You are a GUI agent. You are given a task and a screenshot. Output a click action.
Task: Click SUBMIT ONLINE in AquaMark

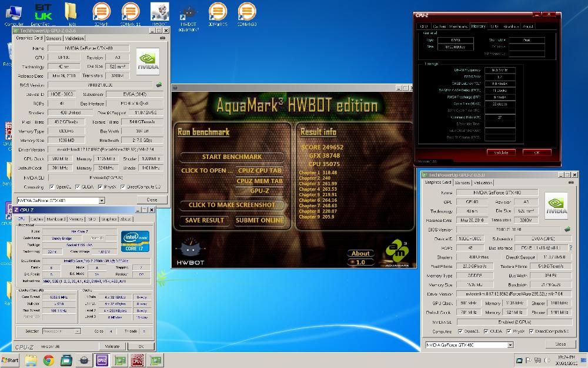[x=259, y=220]
